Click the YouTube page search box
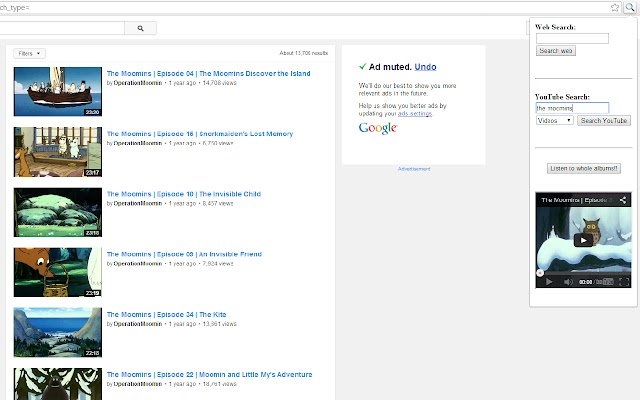Viewport: 640px width, 400px height. (x=61, y=28)
